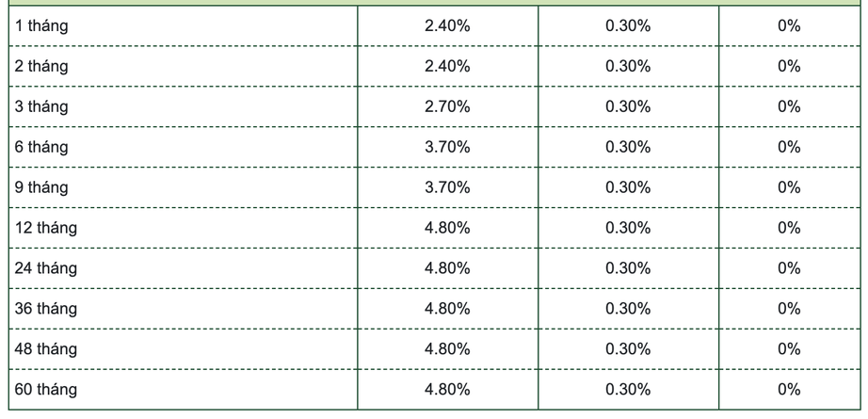Select the 0.30% value in 24 tháng row
Viewport: 868px width, 419px height.
coord(628,269)
